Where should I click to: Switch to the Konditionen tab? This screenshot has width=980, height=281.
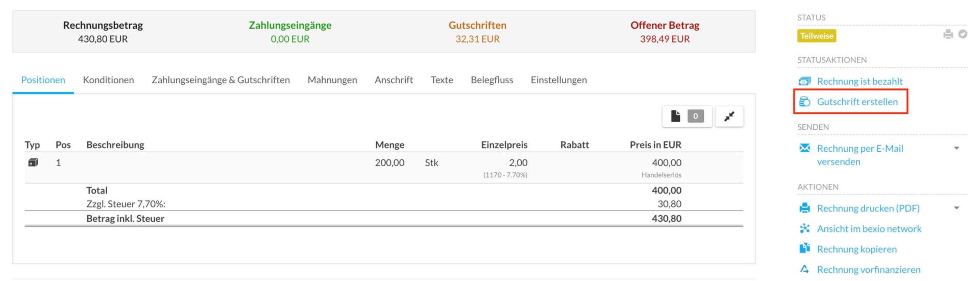tap(108, 80)
